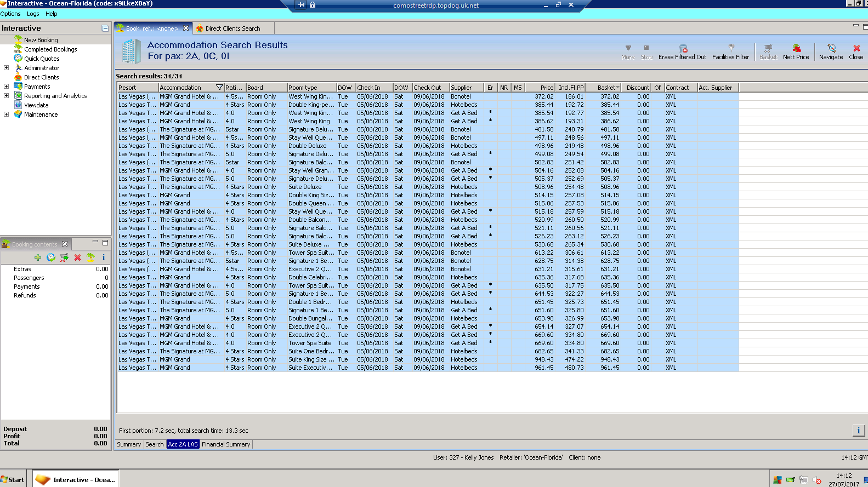The height and width of the screenshot is (487, 868).
Task: Click the Basket cart icon
Action: coord(768,48)
